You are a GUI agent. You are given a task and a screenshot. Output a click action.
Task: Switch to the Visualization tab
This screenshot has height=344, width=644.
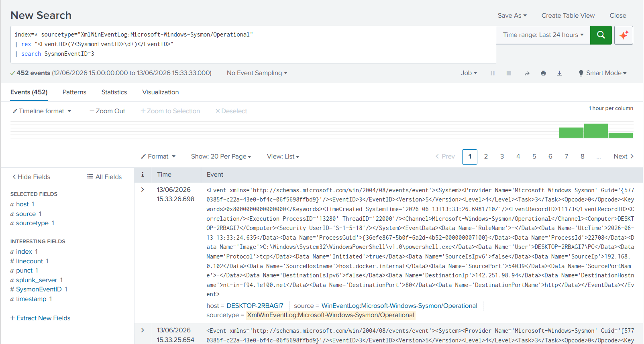pos(161,92)
